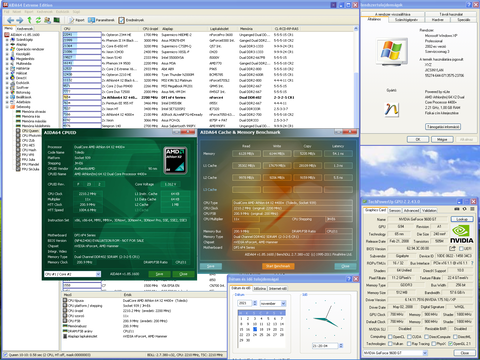Click the Támogatási információ button
Screen dimensions: 480x360
(x=443, y=127)
